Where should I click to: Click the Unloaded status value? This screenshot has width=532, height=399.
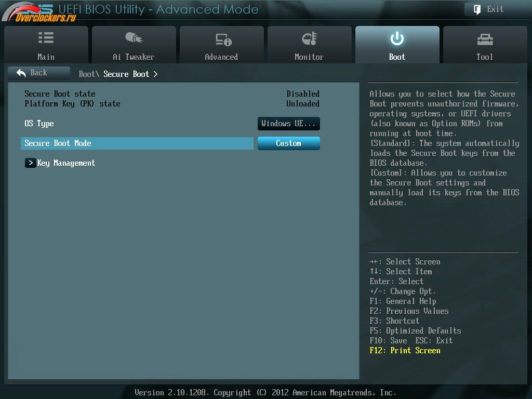click(x=303, y=103)
